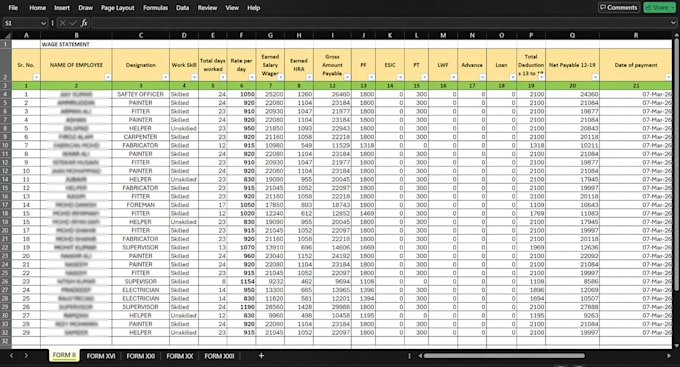Select the WAGE STATEMENT title cell
The image size is (680, 367).
[x=76, y=44]
